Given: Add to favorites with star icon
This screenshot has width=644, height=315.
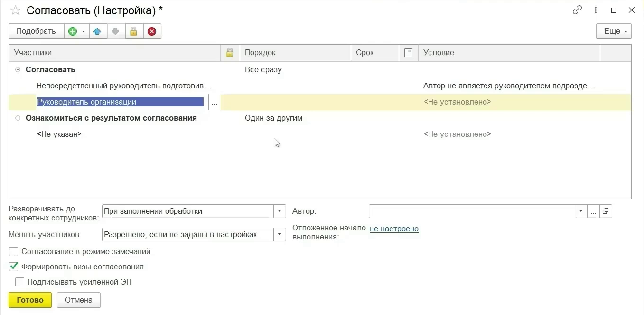Looking at the screenshot, I should (15, 10).
